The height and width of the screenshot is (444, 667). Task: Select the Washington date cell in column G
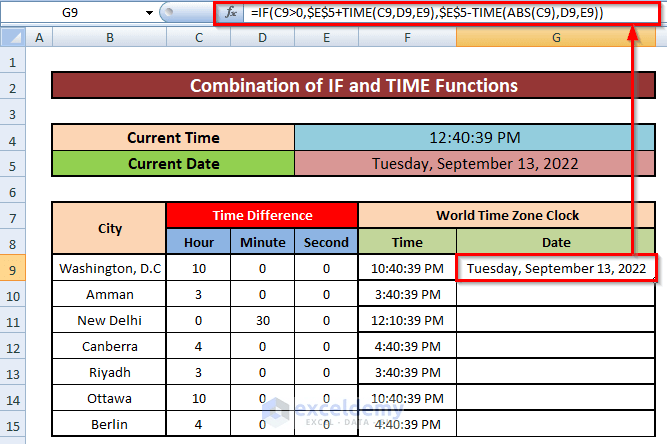click(x=556, y=268)
